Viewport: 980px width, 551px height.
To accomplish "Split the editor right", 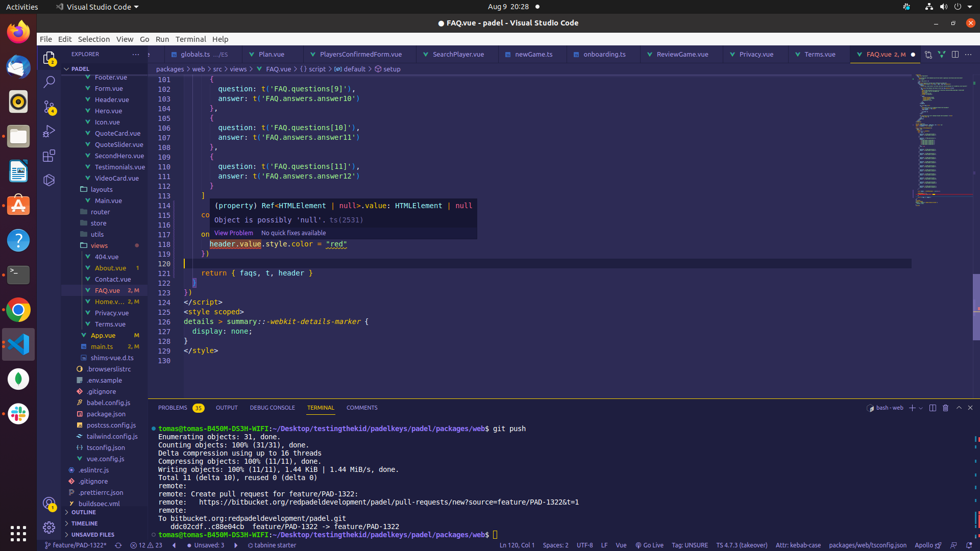I will coord(955,54).
